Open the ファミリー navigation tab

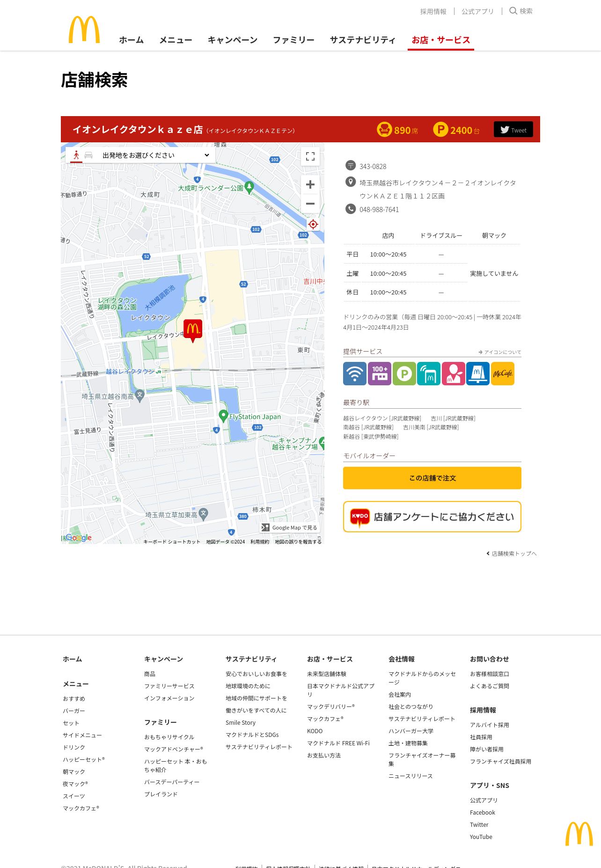click(294, 40)
